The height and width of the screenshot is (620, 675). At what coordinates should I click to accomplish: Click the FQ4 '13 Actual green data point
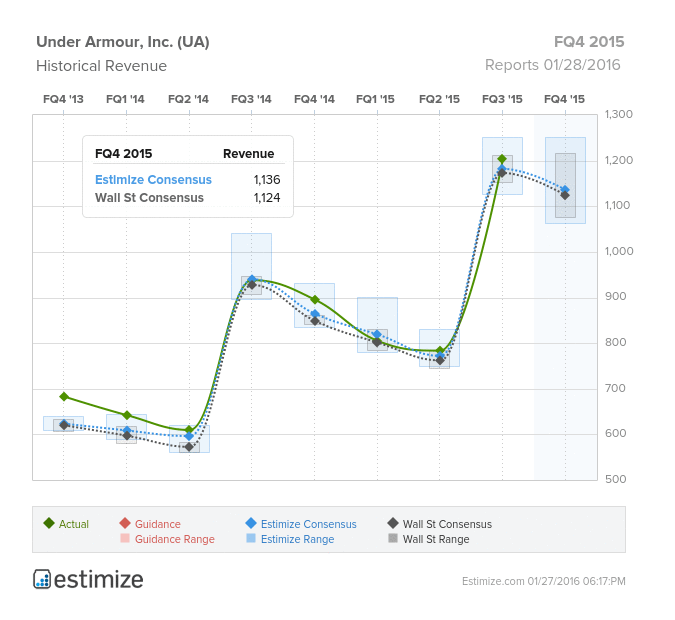(x=64, y=397)
